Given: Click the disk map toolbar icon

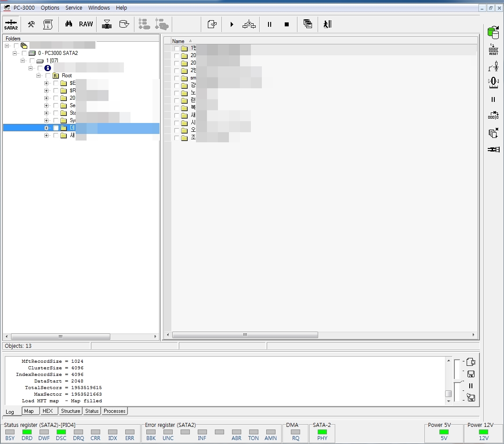Looking at the screenshot, I should pos(107,24).
